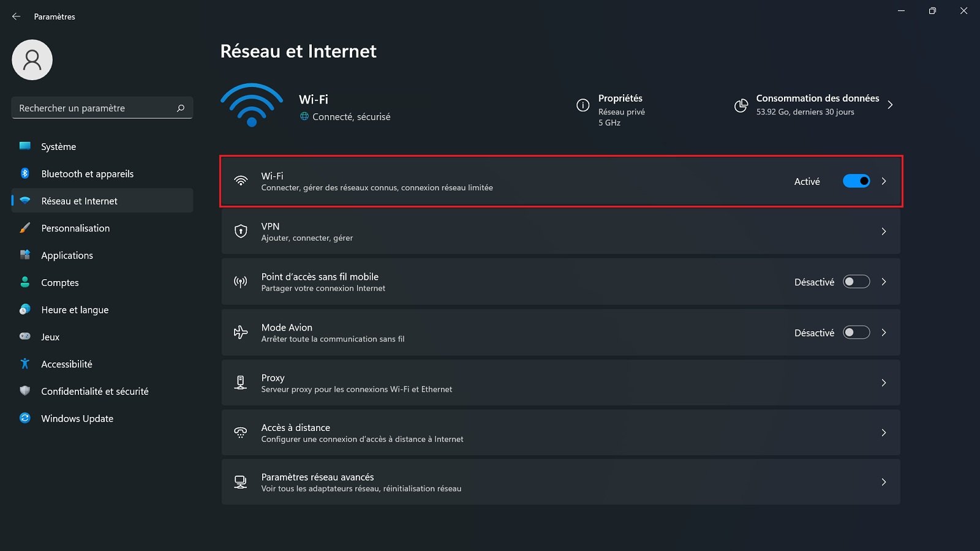Click the Windows Update icon
This screenshot has height=551, width=980.
coord(24,418)
